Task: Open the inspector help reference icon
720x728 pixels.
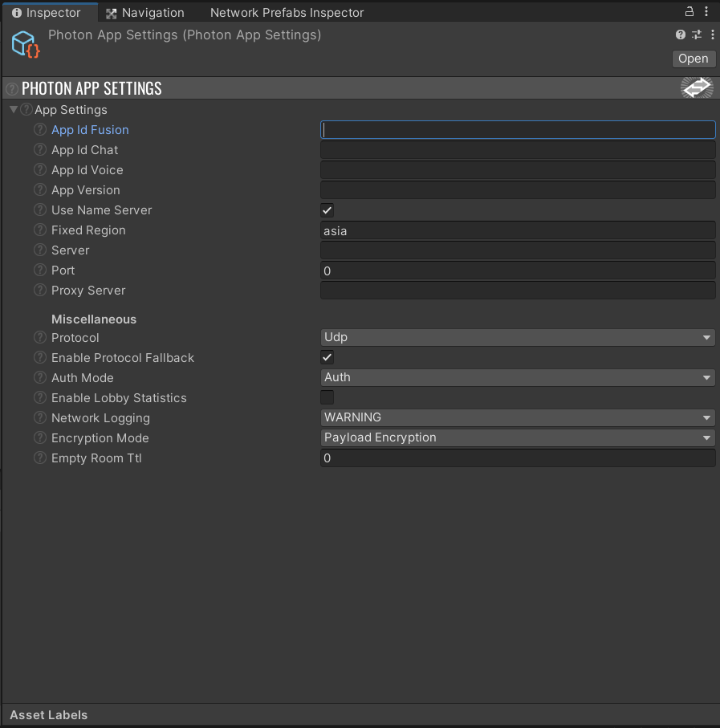Action: (681, 35)
